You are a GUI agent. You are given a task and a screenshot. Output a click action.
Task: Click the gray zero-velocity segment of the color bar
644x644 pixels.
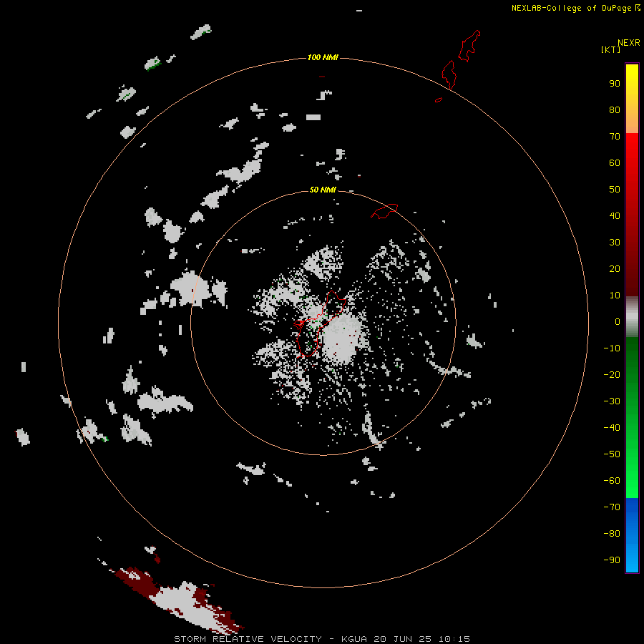[632, 317]
